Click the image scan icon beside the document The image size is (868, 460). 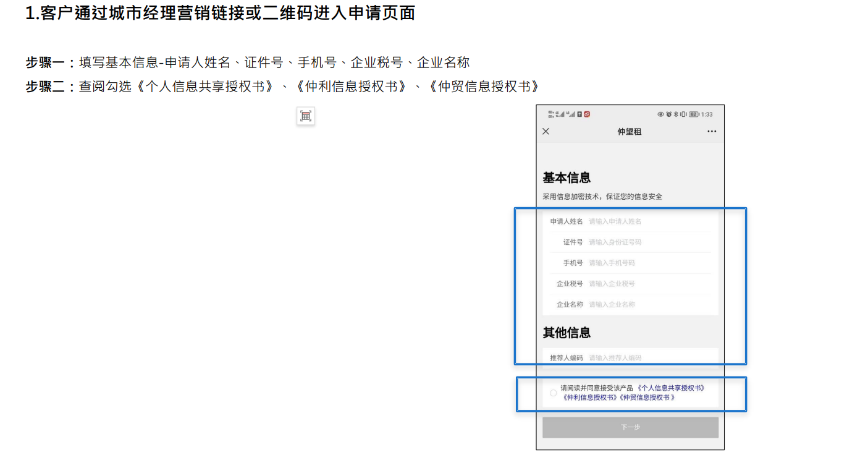pos(306,116)
